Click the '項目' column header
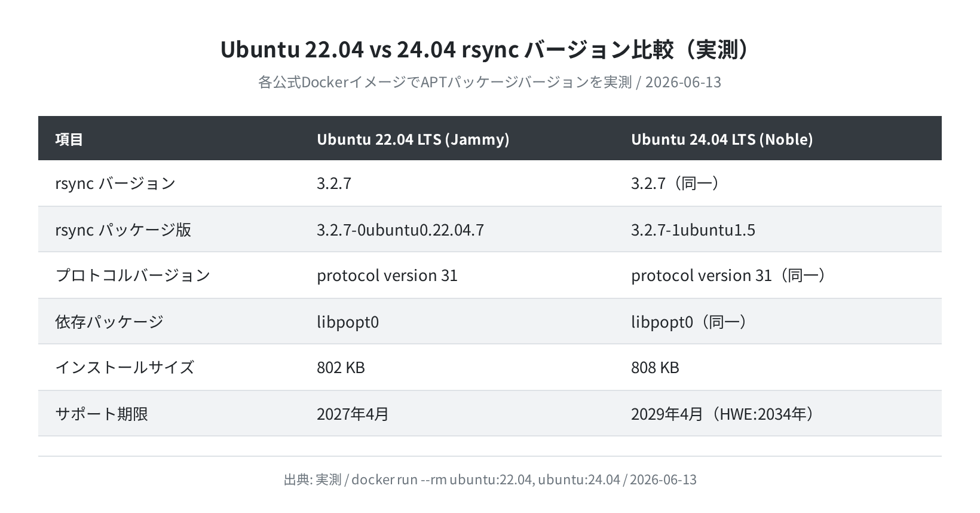Screen dimensions: 980x513 69,139
